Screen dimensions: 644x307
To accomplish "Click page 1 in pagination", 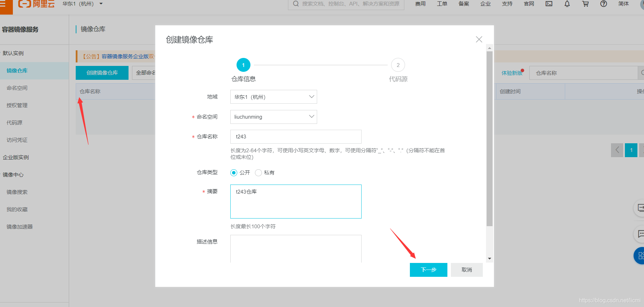I will (631, 150).
